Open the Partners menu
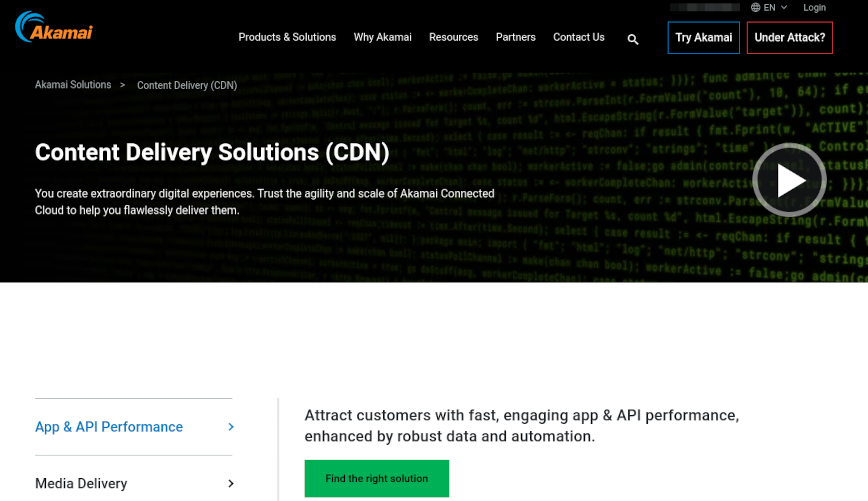The width and height of the screenshot is (868, 501). pyautogui.click(x=515, y=37)
